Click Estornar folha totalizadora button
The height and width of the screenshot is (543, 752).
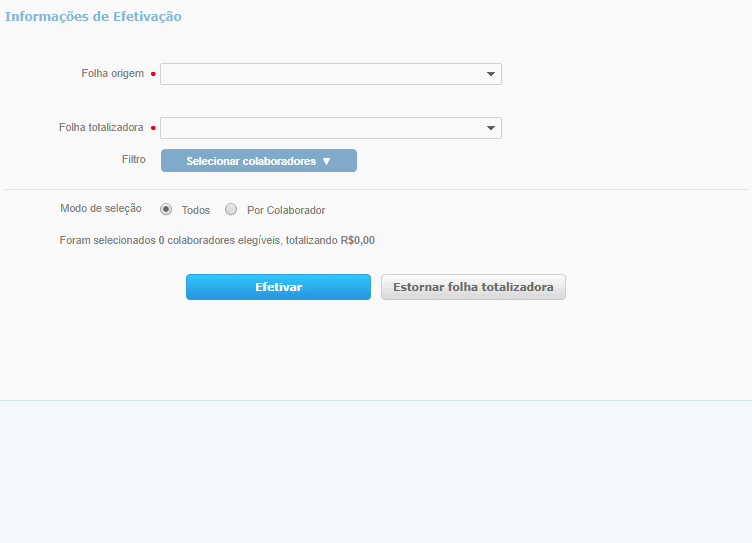click(473, 287)
